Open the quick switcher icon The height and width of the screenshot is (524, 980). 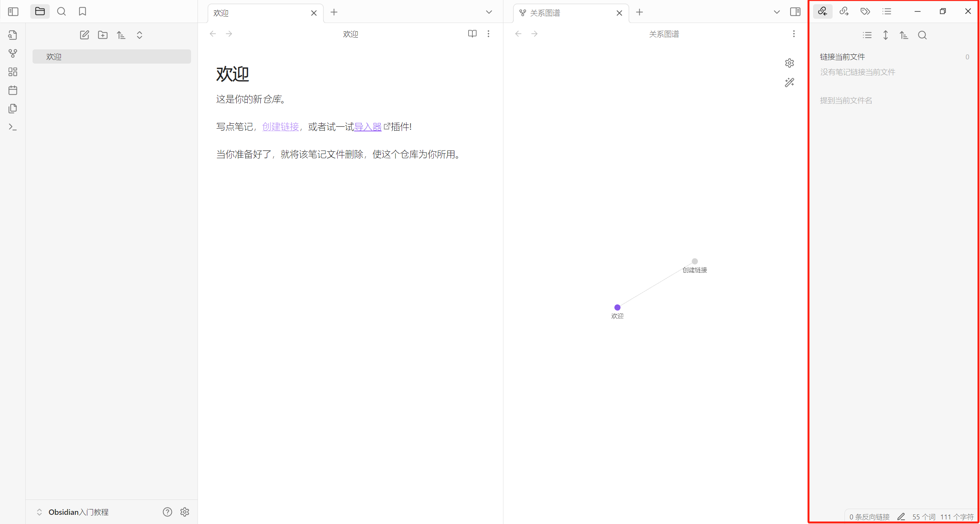[x=13, y=35]
